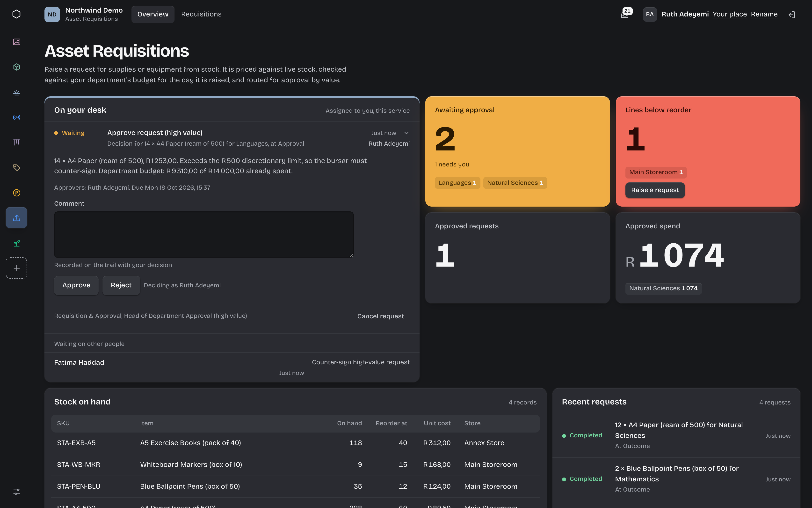Viewport: 812px width, 508px height.
Task: Click the Approved requests card
Action: pos(517,258)
